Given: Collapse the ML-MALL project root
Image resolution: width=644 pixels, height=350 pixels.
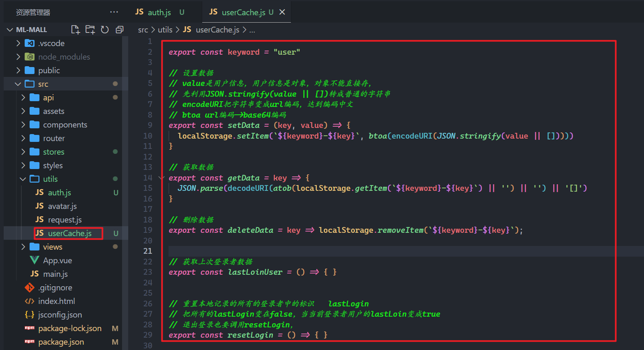Looking at the screenshot, I should (10, 30).
